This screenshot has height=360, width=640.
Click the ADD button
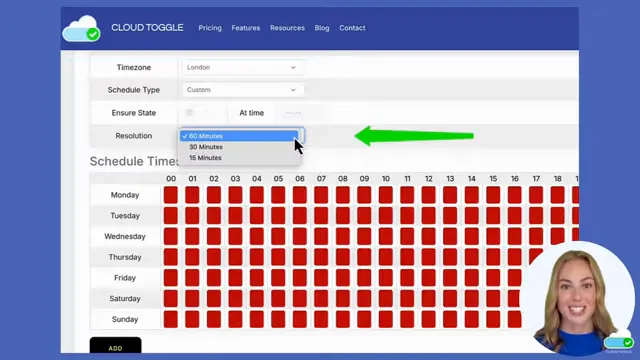[x=116, y=345]
